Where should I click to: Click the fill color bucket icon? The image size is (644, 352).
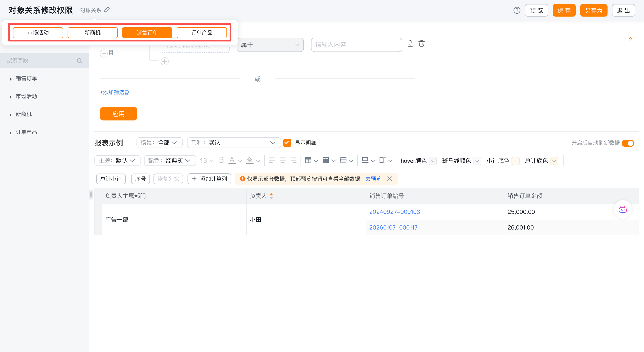point(250,160)
